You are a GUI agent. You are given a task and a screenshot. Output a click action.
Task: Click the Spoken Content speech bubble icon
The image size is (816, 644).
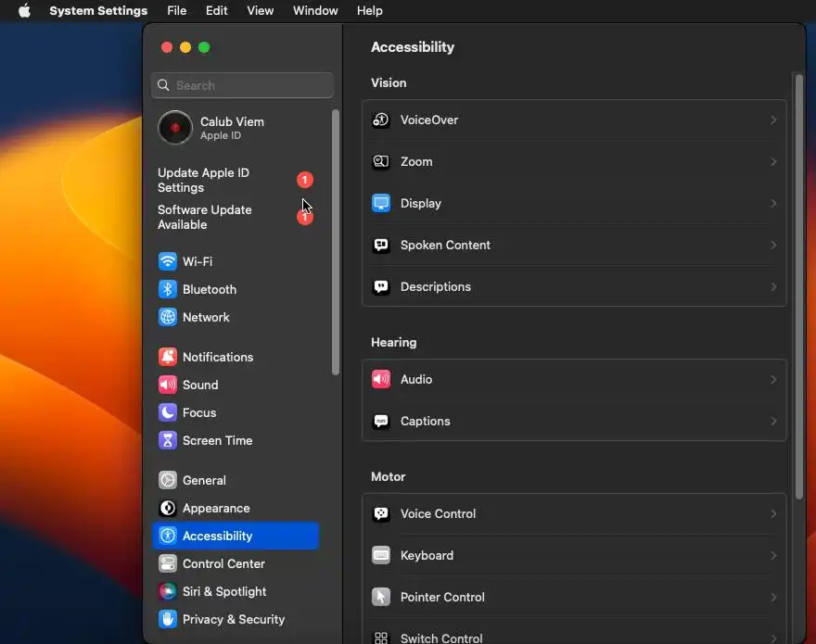click(381, 245)
